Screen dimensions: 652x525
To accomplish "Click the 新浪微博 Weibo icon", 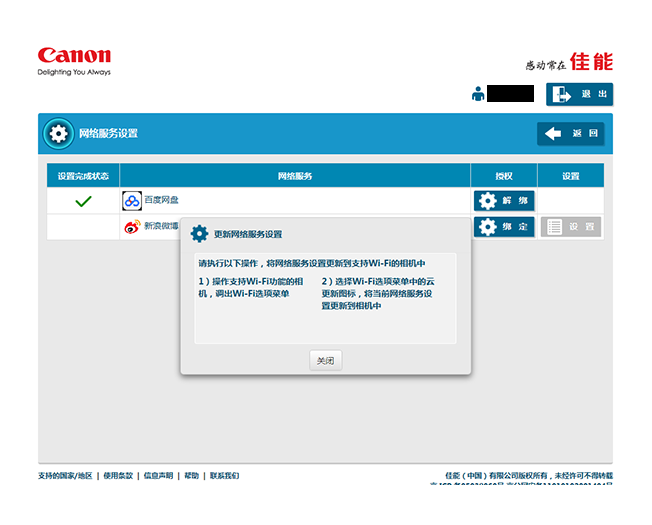I will coord(132,227).
